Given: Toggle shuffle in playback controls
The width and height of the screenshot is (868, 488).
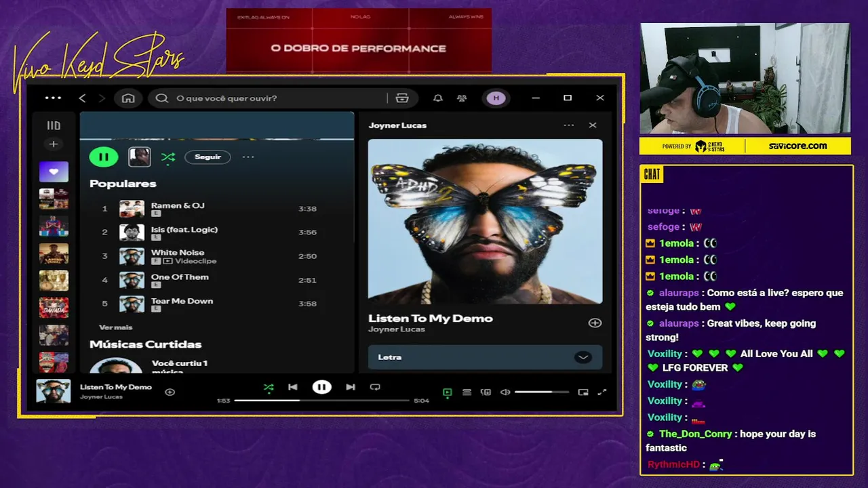Looking at the screenshot, I should click(x=269, y=387).
